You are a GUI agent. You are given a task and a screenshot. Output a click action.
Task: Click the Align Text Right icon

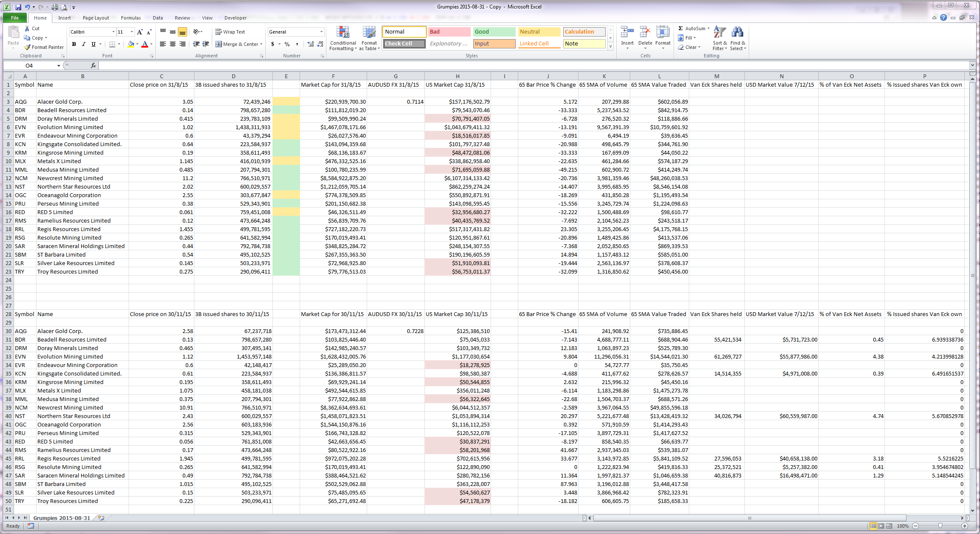[183, 44]
